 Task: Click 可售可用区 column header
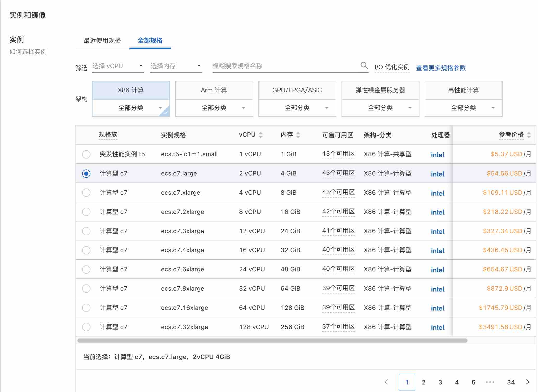338,135
